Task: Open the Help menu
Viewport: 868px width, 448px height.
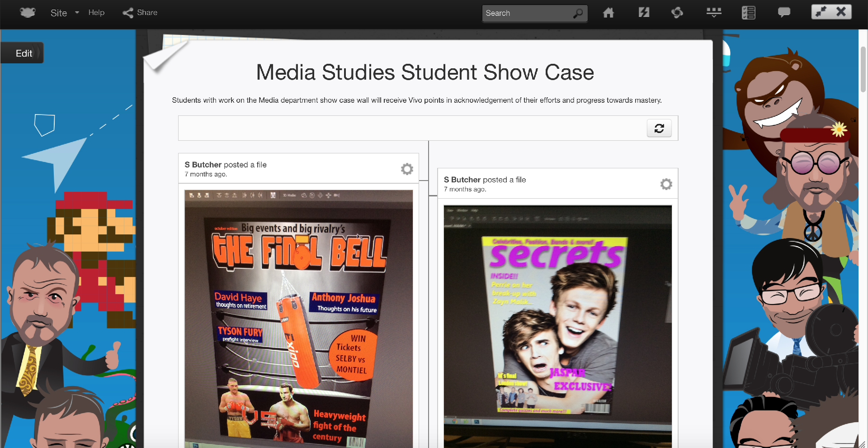Action: (x=96, y=13)
